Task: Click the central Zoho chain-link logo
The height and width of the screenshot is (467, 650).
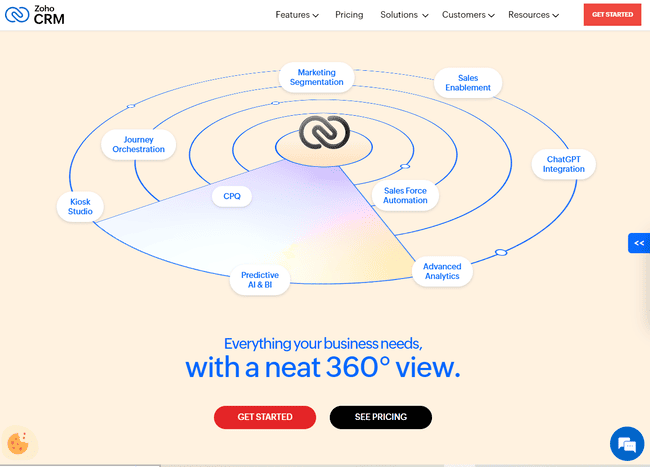Action: (324, 133)
